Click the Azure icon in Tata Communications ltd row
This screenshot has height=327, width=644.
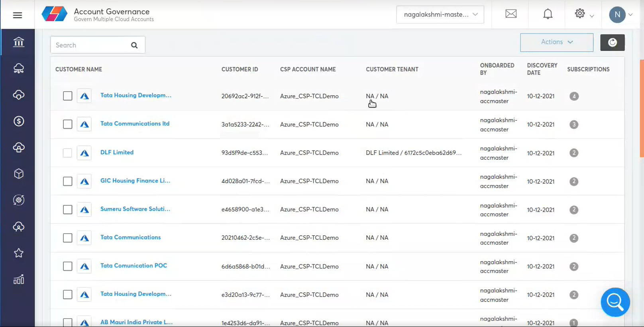coord(84,124)
